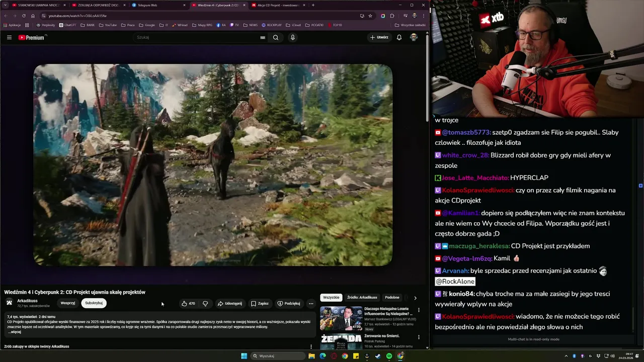The height and width of the screenshot is (362, 644).
Task: Go to YouTube Premium home via logo
Action: click(31, 37)
